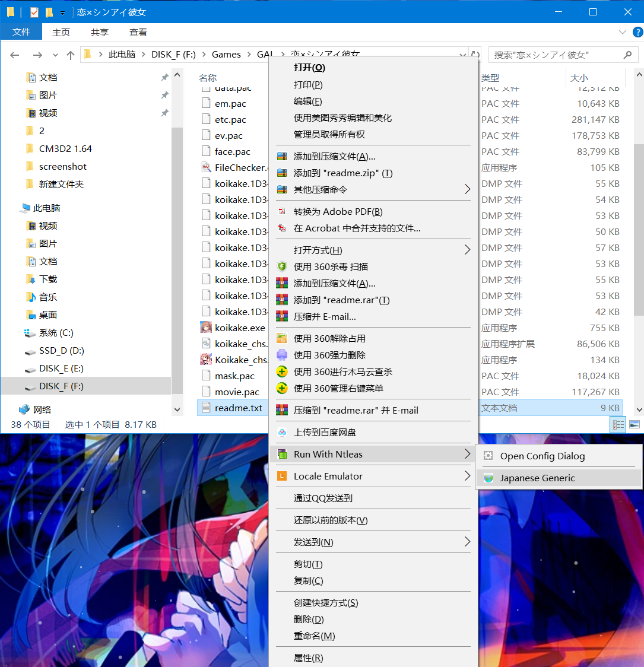Click the zip icon beside 添加到 "readme.zip"
644x667 pixels.
click(282, 173)
